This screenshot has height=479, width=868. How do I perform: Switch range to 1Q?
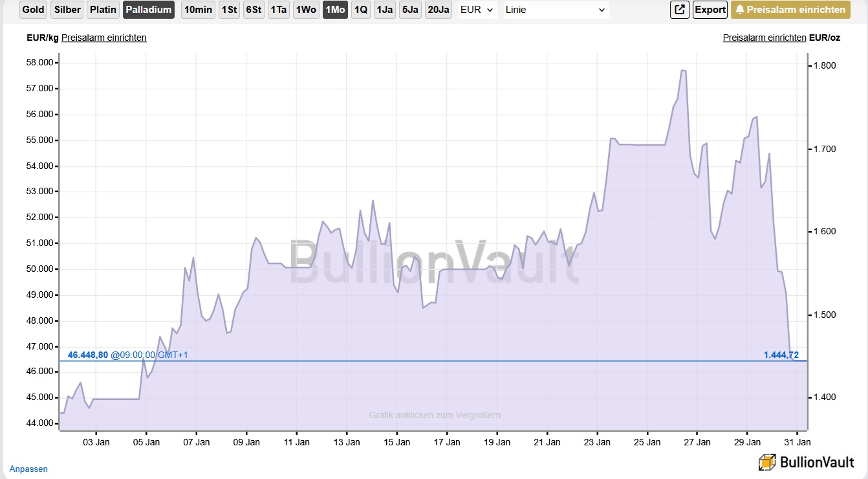coord(360,10)
